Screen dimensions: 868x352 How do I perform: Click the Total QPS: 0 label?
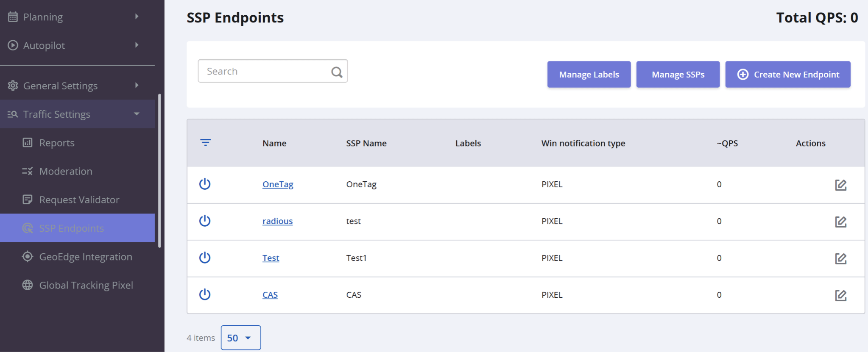pos(817,18)
